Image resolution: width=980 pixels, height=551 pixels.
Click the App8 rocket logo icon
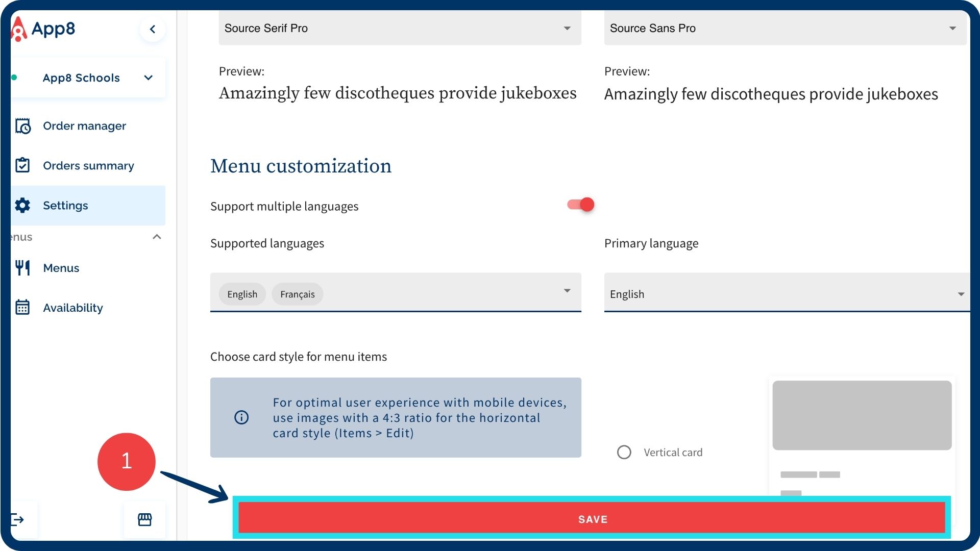pyautogui.click(x=18, y=29)
